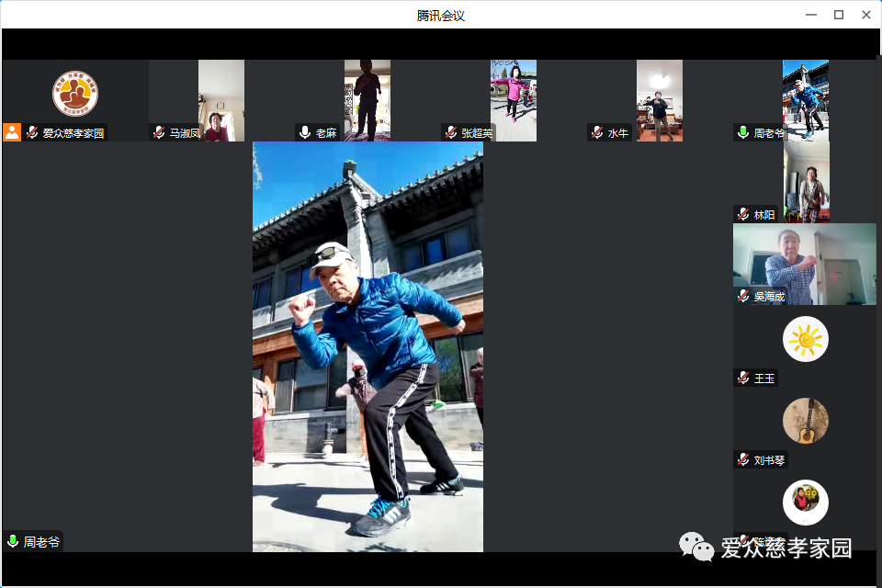
Task: Open 张超英's video thumbnail in pink jacket
Action: pyautogui.click(x=513, y=100)
